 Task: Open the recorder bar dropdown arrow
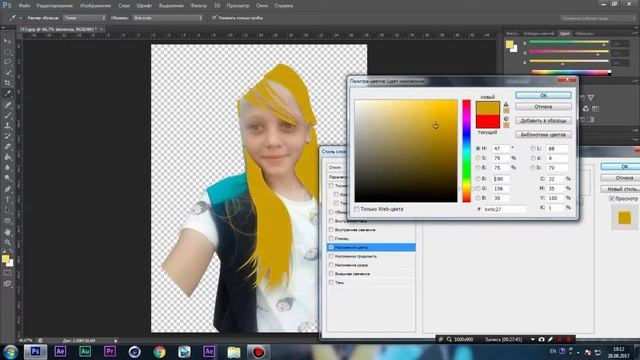(x=532, y=339)
